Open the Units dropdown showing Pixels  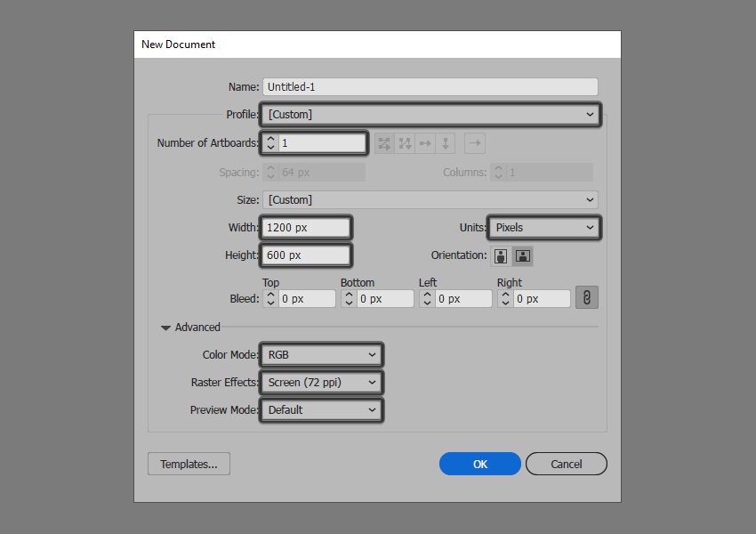pos(543,228)
